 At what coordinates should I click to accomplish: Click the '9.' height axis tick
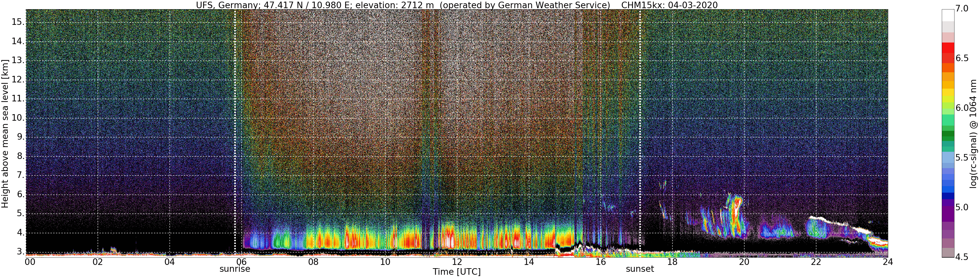coord(21,137)
